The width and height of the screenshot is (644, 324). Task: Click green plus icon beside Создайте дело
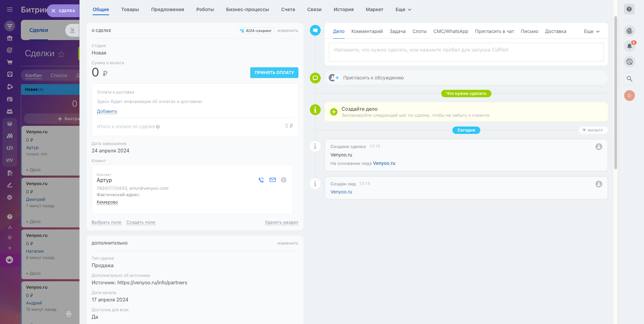point(334,112)
